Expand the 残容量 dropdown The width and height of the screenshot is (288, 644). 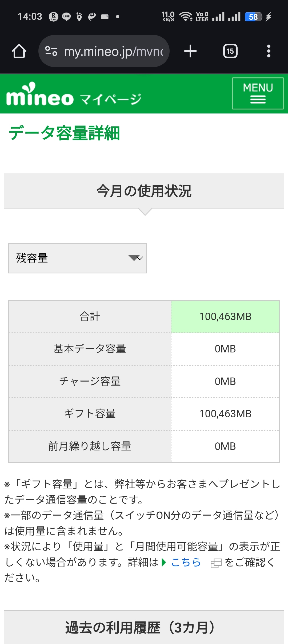click(77, 258)
